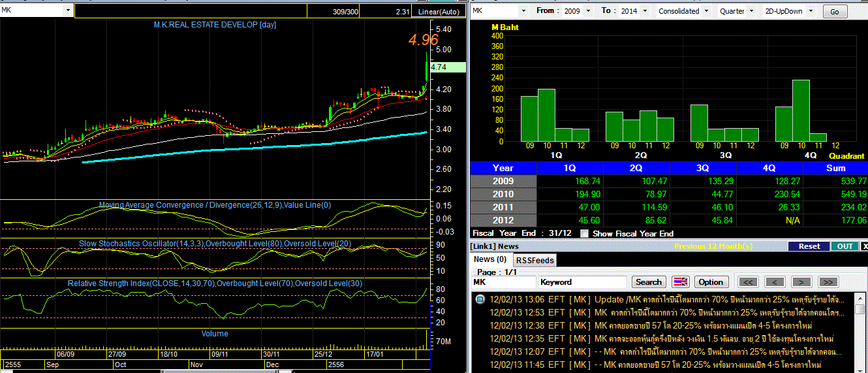The width and height of the screenshot is (868, 373).
Task: Click the 1Q column header in table
Action: tap(570, 168)
